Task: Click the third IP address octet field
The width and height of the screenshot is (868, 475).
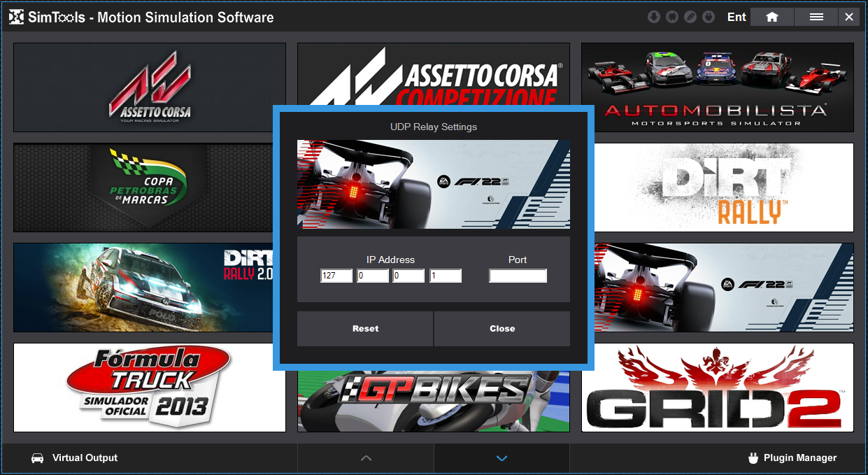Action: (x=409, y=276)
